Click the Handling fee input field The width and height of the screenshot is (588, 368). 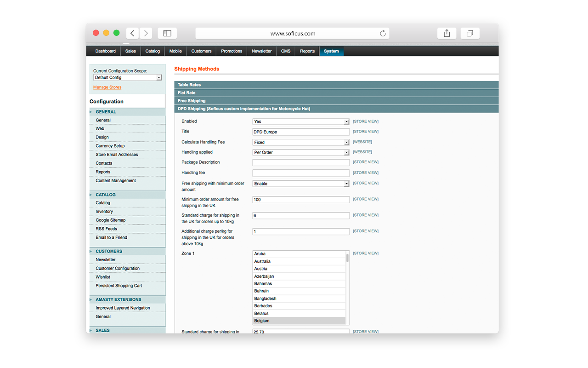[301, 173]
